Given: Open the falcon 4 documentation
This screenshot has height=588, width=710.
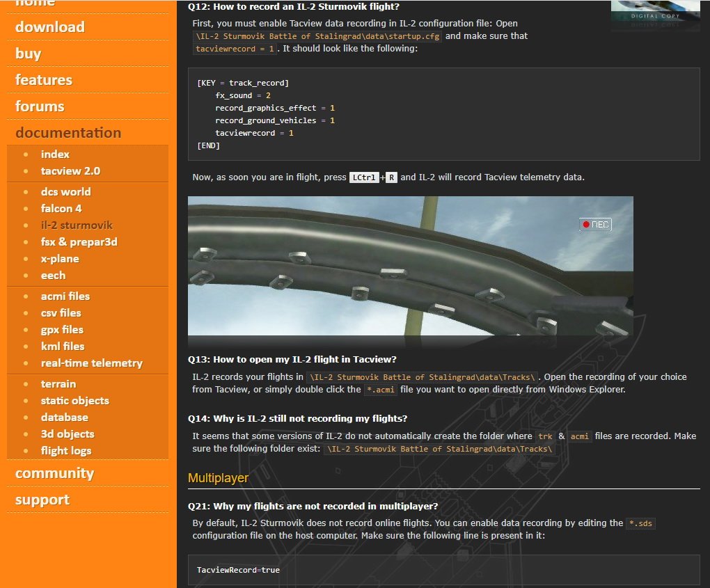Looking at the screenshot, I should (61, 209).
